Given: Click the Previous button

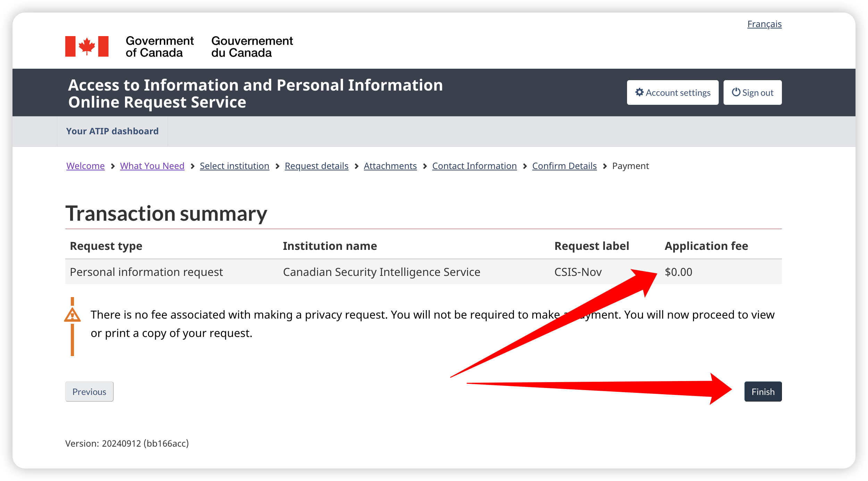Looking at the screenshot, I should pos(90,391).
